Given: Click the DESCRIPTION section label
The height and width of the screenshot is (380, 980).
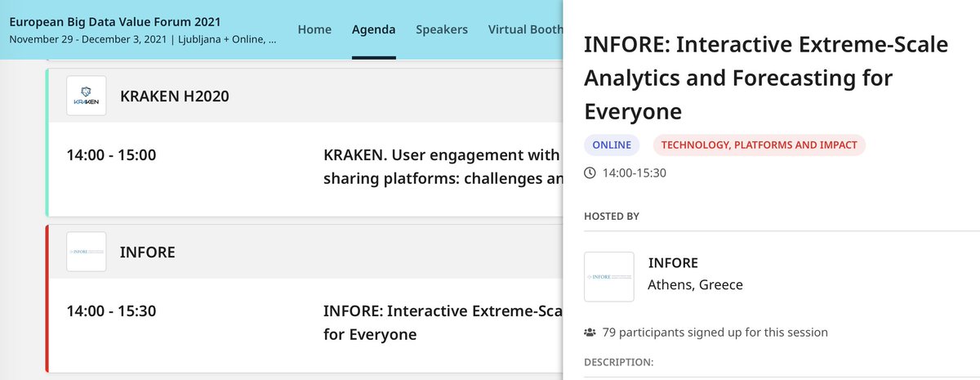Looking at the screenshot, I should [618, 361].
